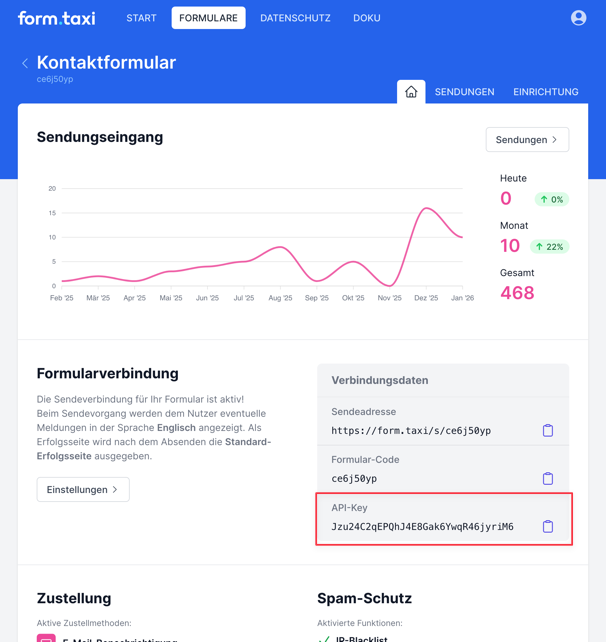The height and width of the screenshot is (642, 606).
Task: Open DATENSCHUTZ in the top navigation
Action: click(x=295, y=18)
